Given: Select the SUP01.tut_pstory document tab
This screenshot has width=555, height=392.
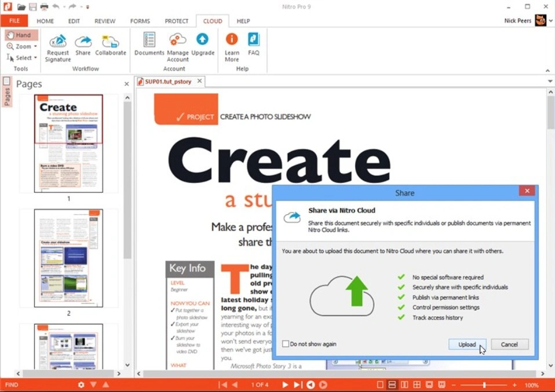Looking at the screenshot, I should pos(167,81).
